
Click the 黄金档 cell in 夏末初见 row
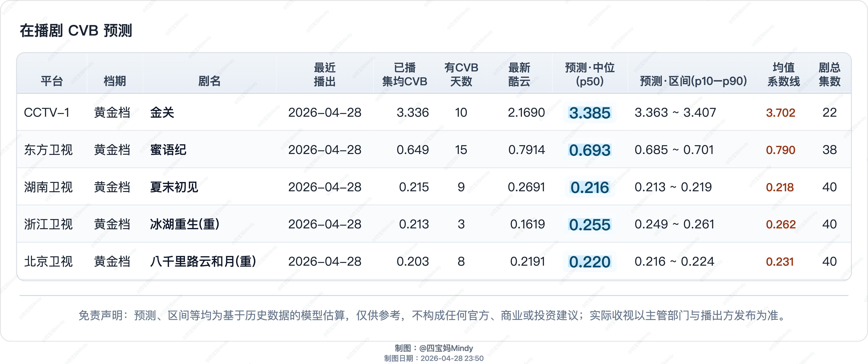coord(112,187)
